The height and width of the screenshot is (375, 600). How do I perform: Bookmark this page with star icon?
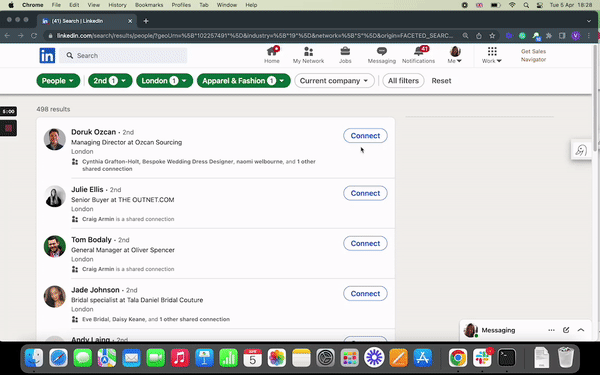pos(492,36)
